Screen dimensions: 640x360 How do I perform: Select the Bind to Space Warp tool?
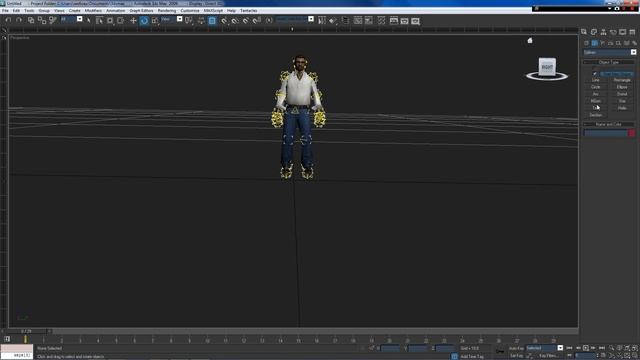coord(53,20)
